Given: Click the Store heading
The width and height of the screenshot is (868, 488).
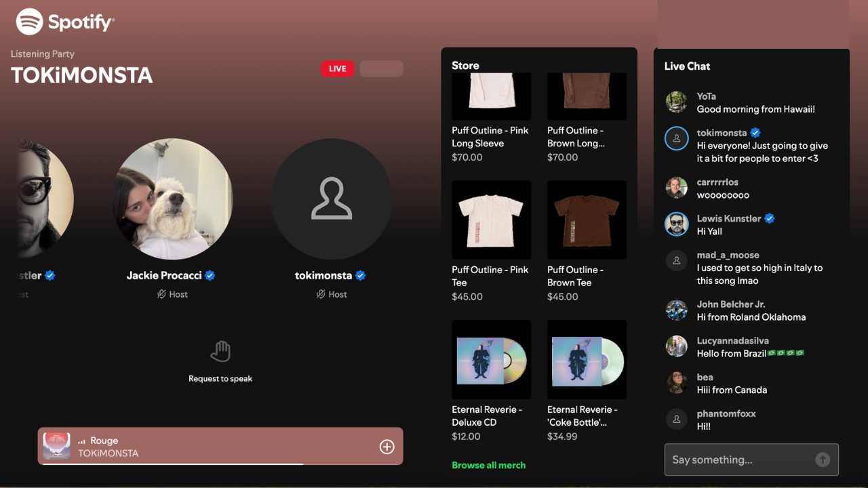Looking at the screenshot, I should click(x=465, y=65).
